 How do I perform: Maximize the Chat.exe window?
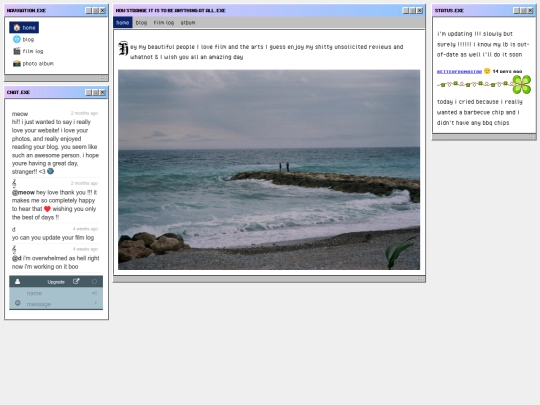(x=95, y=92)
